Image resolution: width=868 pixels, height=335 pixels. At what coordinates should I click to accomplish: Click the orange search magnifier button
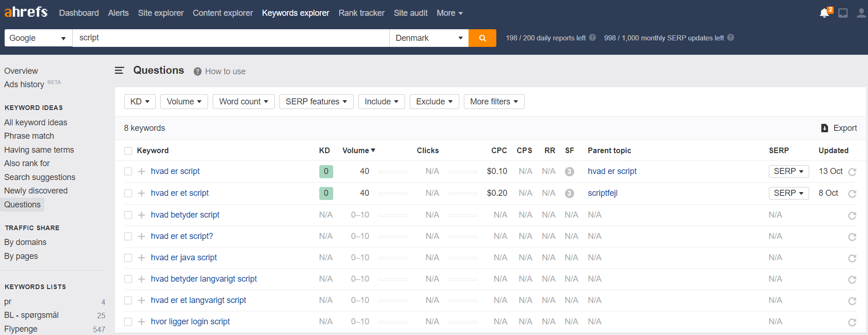(482, 38)
